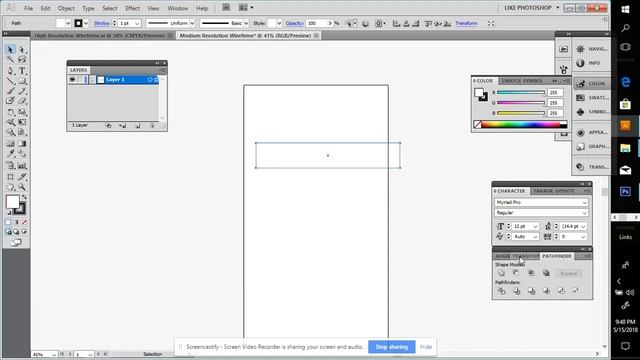640x360 pixels.
Task: Select the Paintbrush tool
Action: pyautogui.click(x=10, y=91)
